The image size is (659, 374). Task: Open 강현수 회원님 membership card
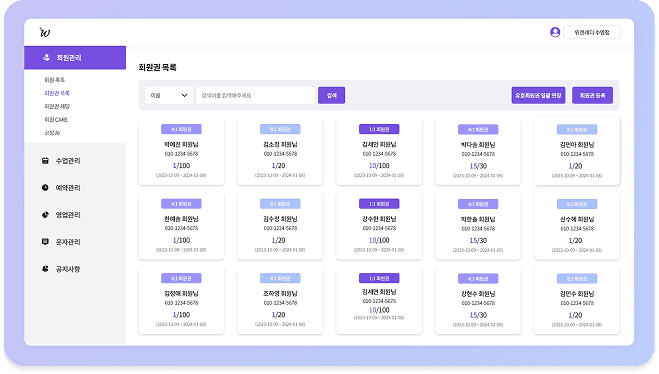pos(478,300)
